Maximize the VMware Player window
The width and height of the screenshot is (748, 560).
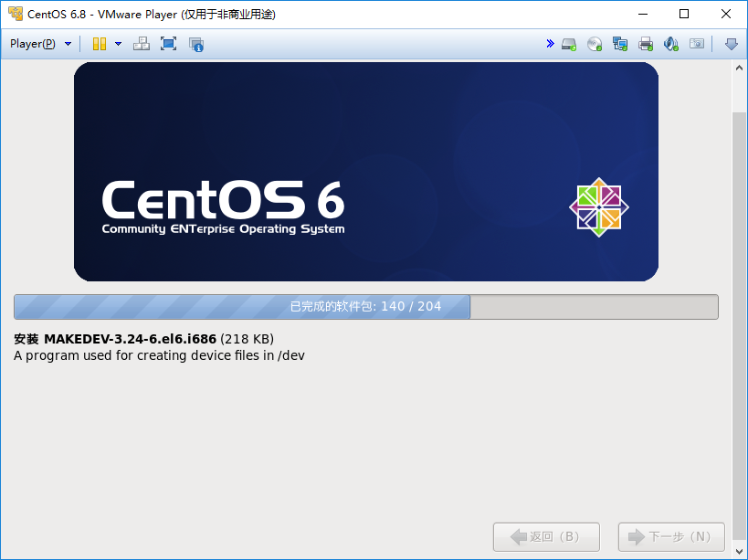pyautogui.click(x=683, y=14)
